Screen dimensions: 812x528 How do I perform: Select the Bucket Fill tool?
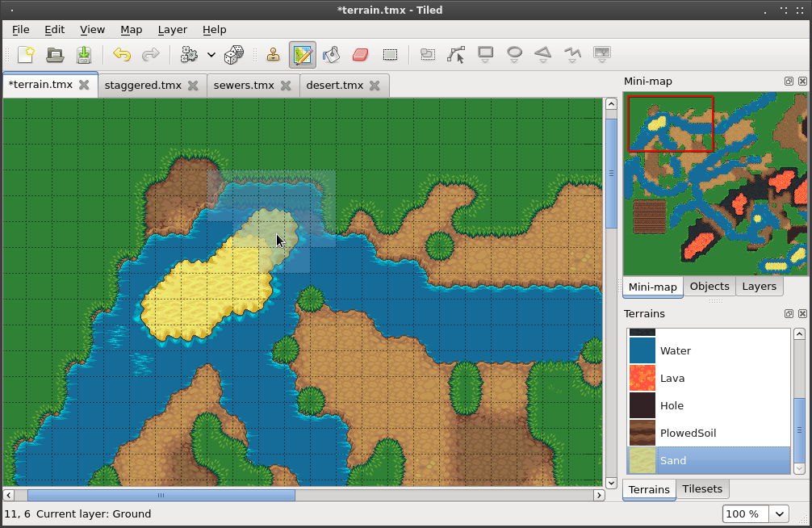(x=331, y=55)
